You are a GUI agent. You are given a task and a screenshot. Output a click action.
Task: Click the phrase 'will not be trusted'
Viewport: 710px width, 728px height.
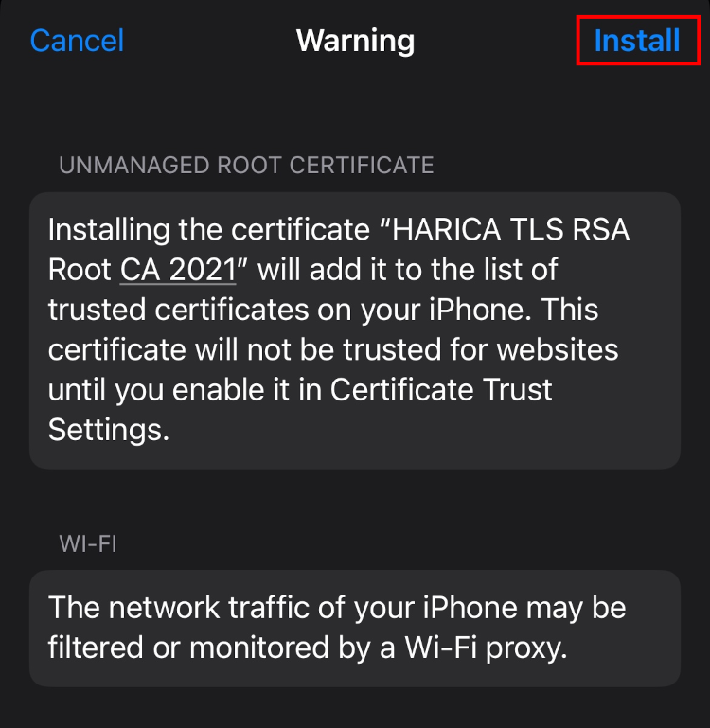[x=318, y=349]
